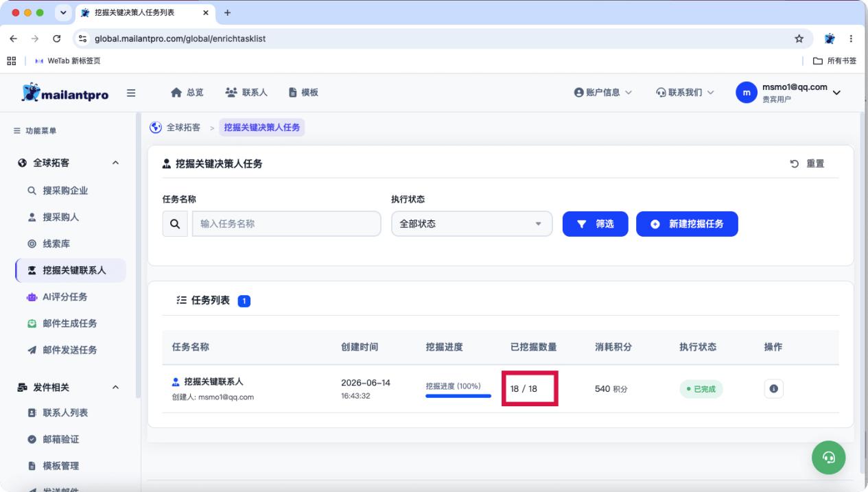Screen dimensions: 868x492
Task: Click the search magnifier icon by 任务名称
Action: coord(174,224)
